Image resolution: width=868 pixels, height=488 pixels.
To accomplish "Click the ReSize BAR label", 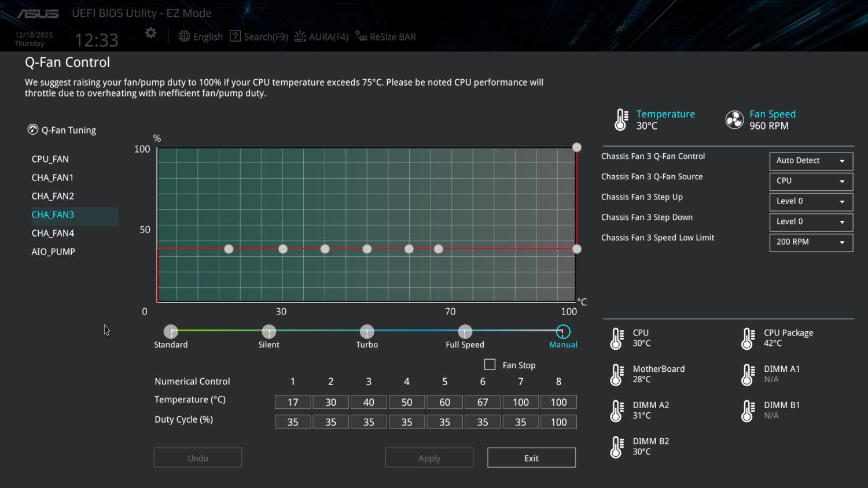I will click(x=393, y=37).
